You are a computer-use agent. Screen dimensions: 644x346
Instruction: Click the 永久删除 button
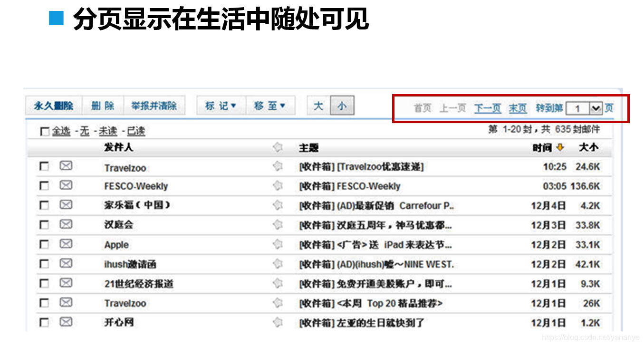pyautogui.click(x=54, y=106)
